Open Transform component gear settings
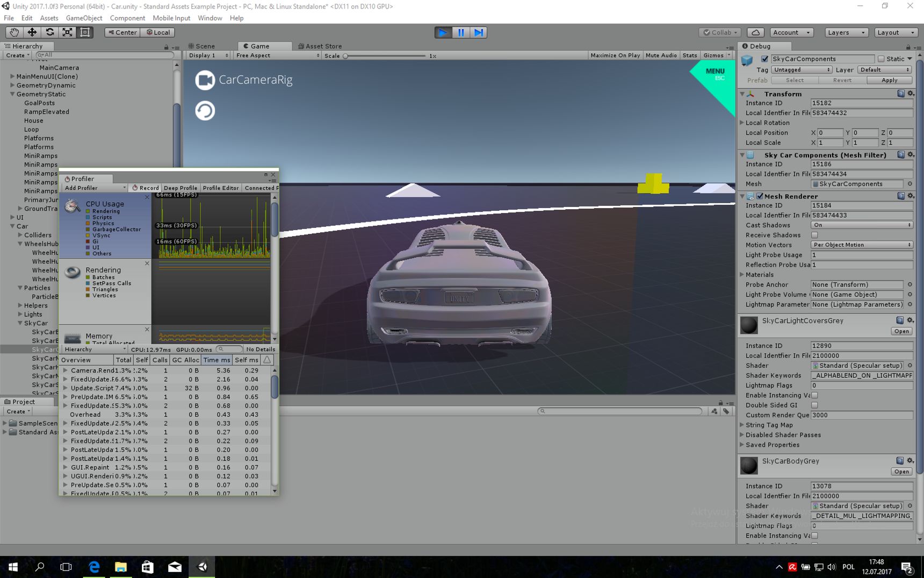The width and height of the screenshot is (924, 578). coord(911,94)
